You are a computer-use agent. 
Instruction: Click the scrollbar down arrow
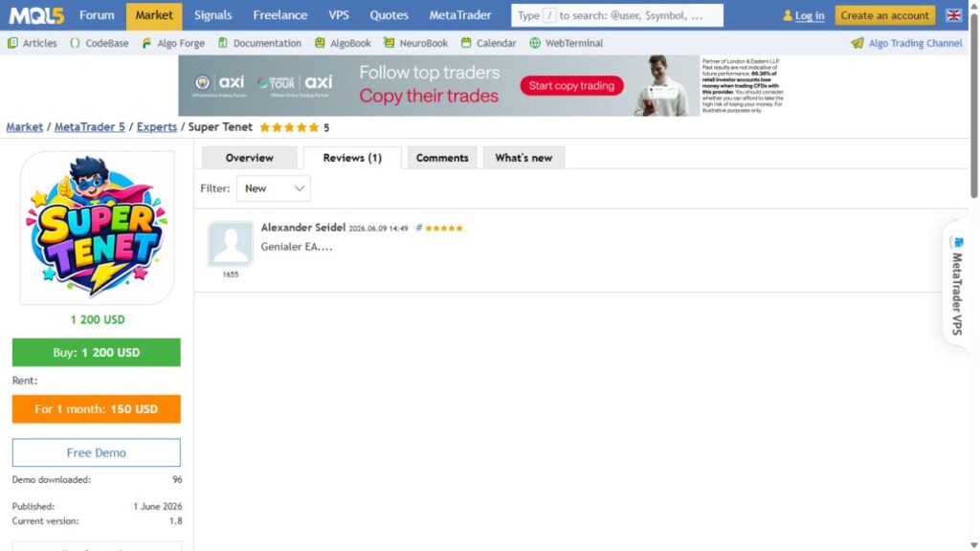click(x=973, y=545)
